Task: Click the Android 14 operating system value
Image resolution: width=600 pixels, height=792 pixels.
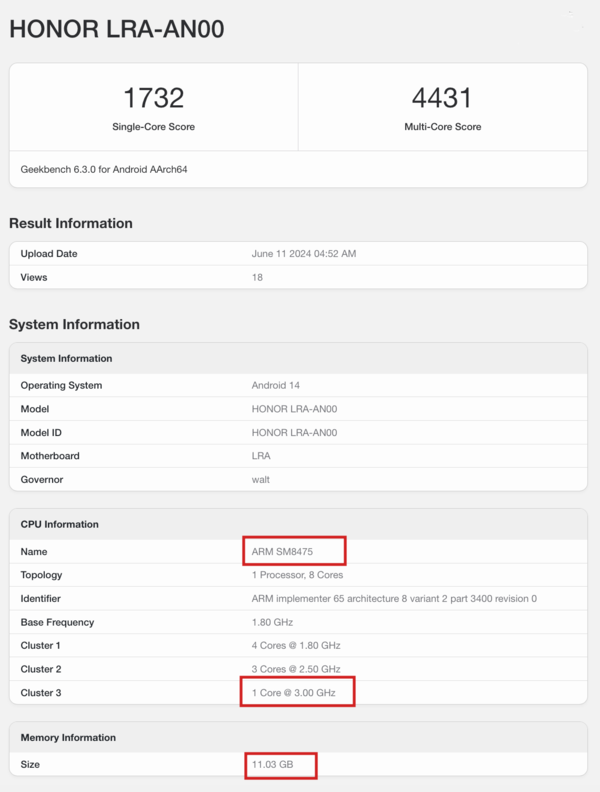Action: tap(275, 385)
